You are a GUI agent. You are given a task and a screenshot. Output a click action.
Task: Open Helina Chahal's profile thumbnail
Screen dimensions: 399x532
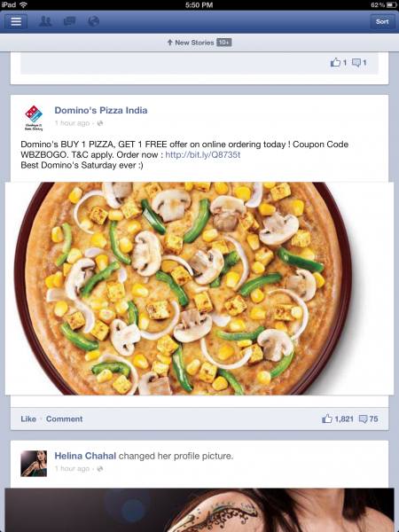click(34, 464)
